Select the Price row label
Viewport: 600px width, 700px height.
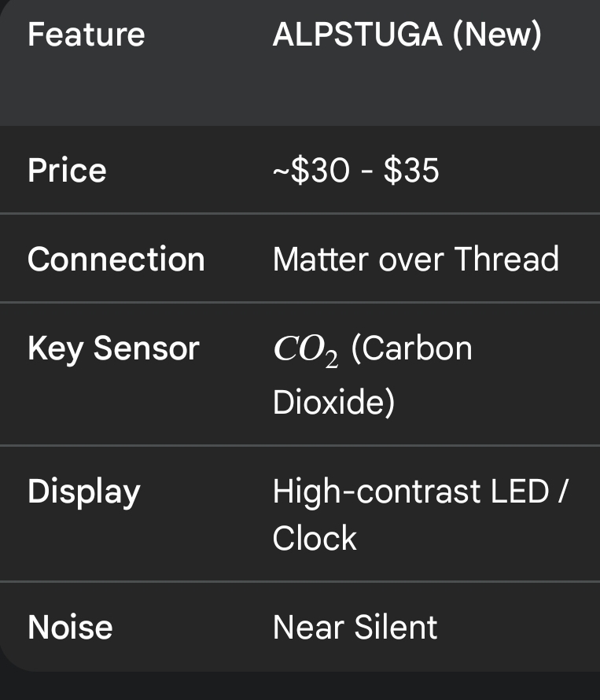pos(67,170)
